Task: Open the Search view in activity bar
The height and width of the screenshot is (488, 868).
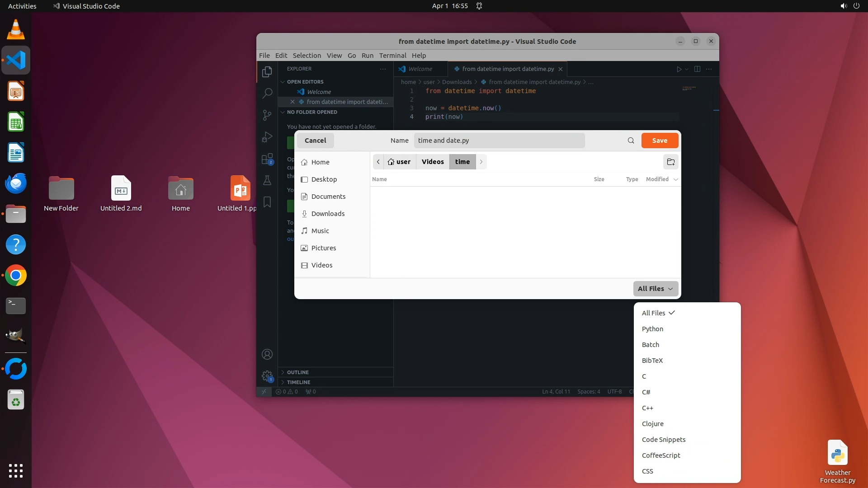Action: point(267,94)
